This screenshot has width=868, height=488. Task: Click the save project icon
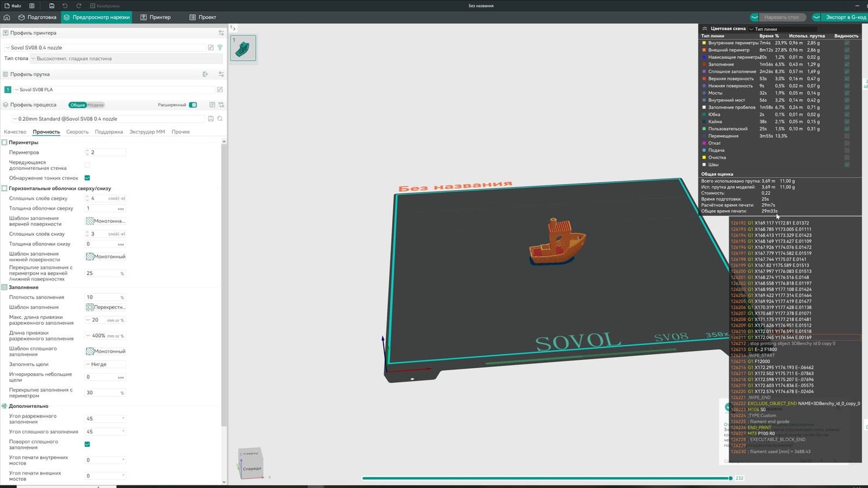52,6
